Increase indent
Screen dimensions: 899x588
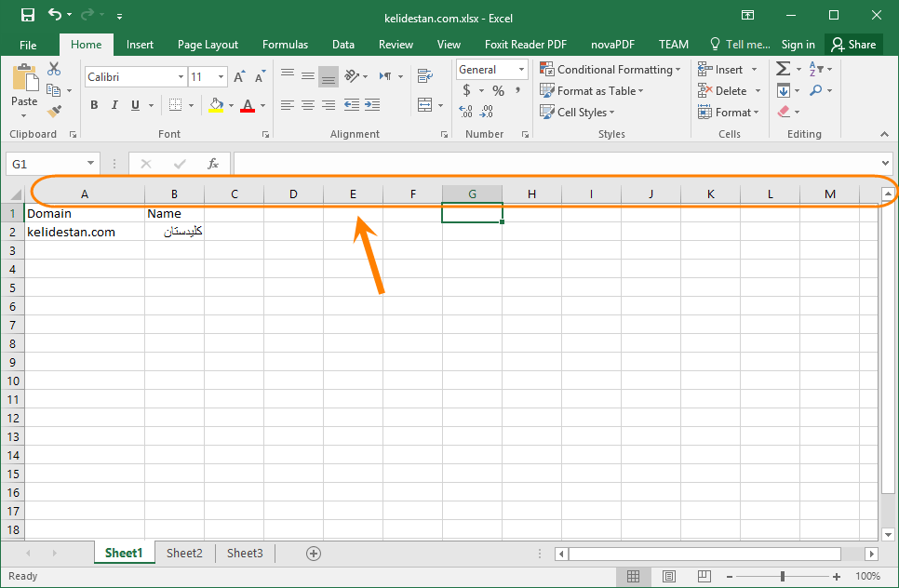(x=372, y=105)
